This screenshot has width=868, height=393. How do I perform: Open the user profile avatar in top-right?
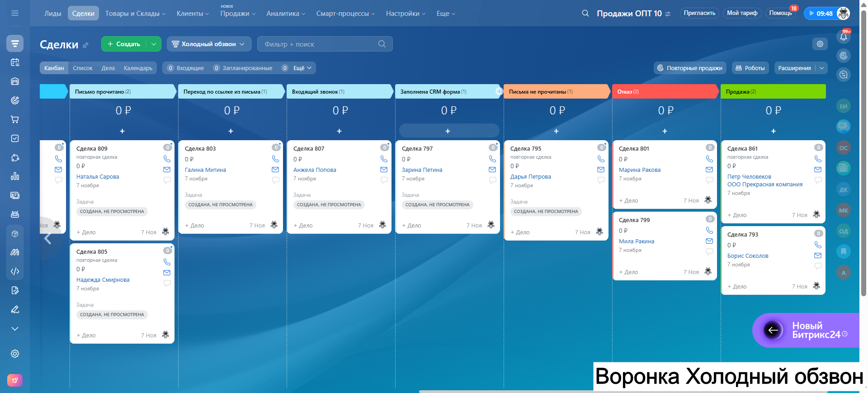[x=844, y=13]
